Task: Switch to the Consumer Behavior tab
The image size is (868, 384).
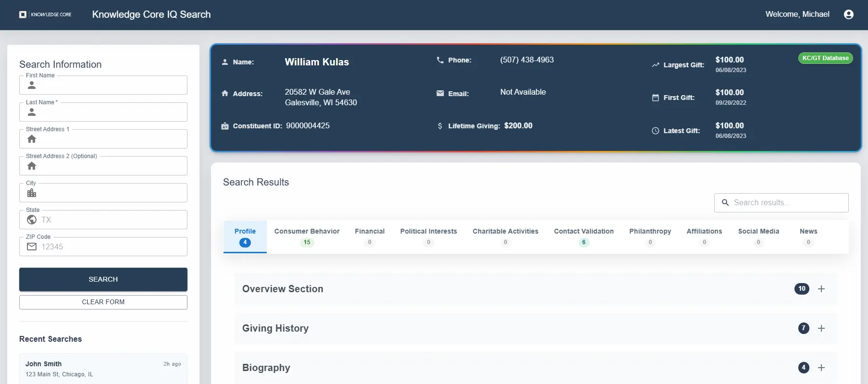Action: (x=307, y=236)
